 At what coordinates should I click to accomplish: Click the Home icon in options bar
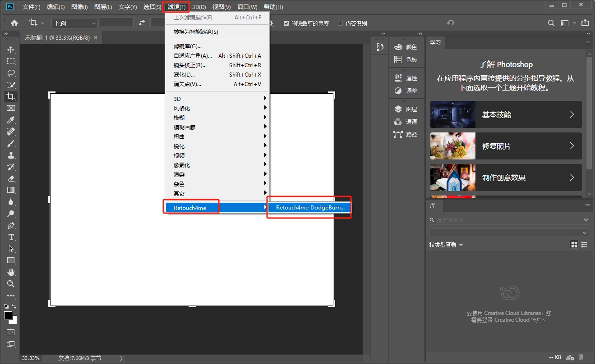tap(14, 23)
